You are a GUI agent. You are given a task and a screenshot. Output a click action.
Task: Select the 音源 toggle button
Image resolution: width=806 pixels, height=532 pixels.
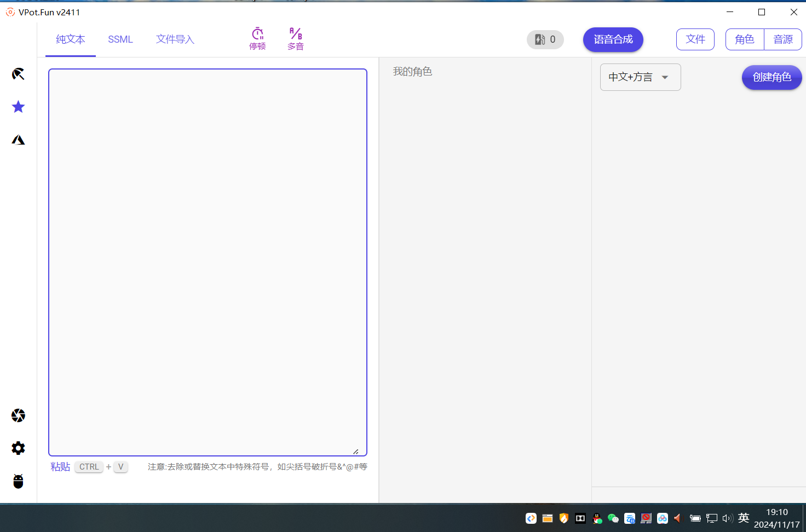click(783, 39)
